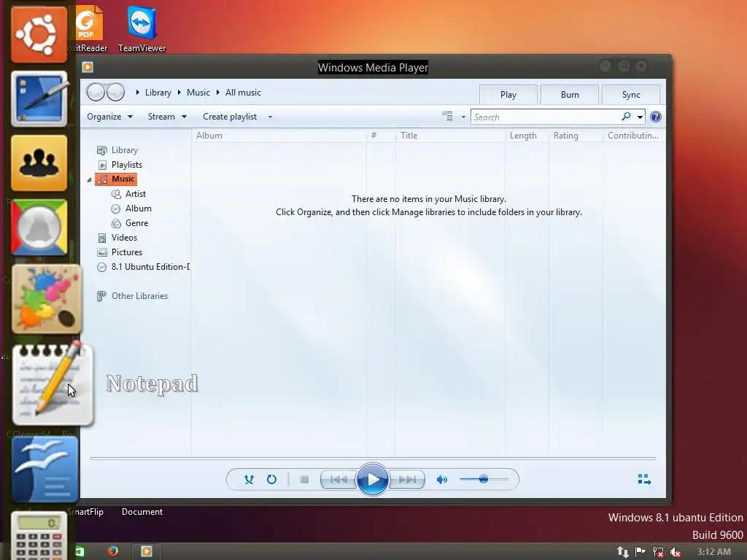The image size is (747, 560).
Task: Click Music in the breadcrumb path
Action: click(198, 93)
